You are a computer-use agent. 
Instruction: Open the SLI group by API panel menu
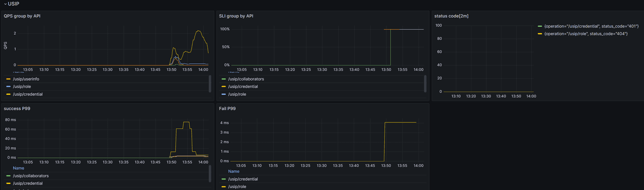click(236, 16)
